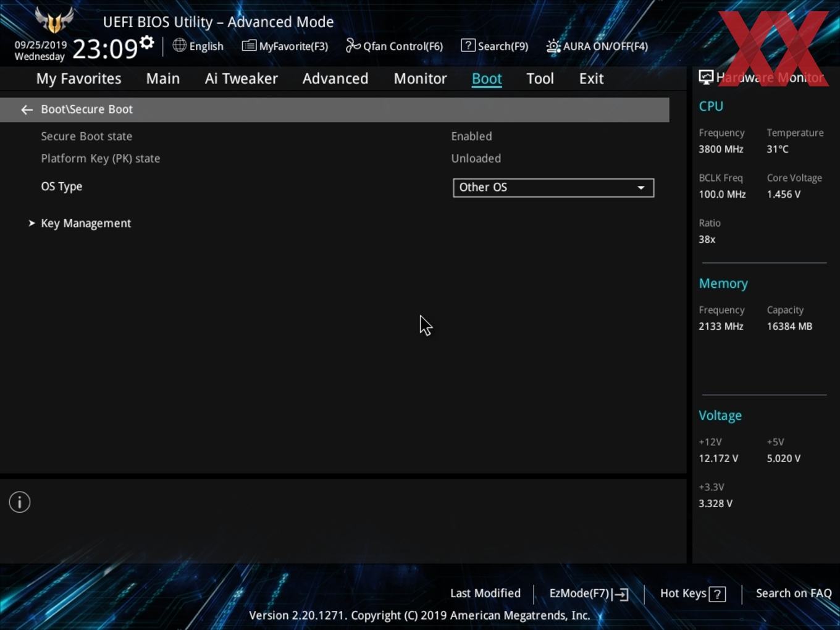Click the Secure Boot state row
840x630 pixels.
334,136
